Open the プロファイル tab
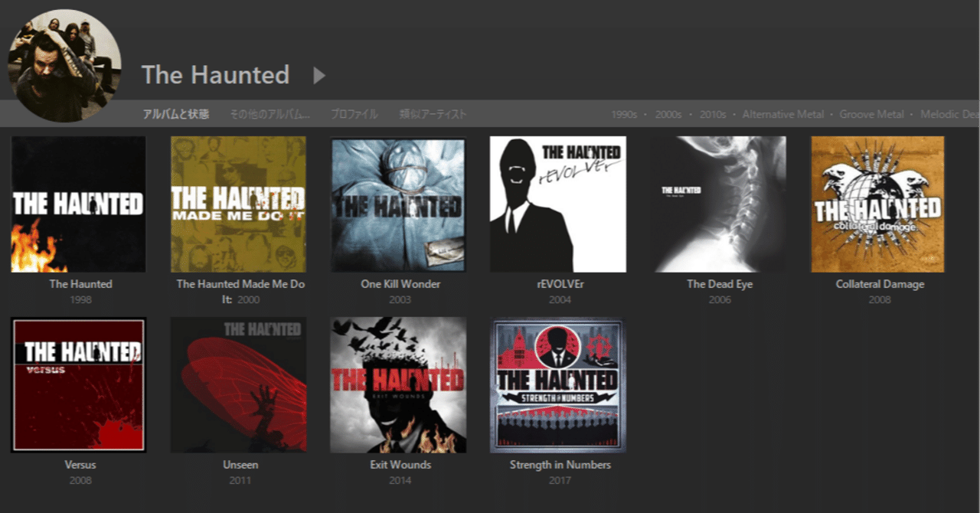The width and height of the screenshot is (980, 513). click(354, 114)
